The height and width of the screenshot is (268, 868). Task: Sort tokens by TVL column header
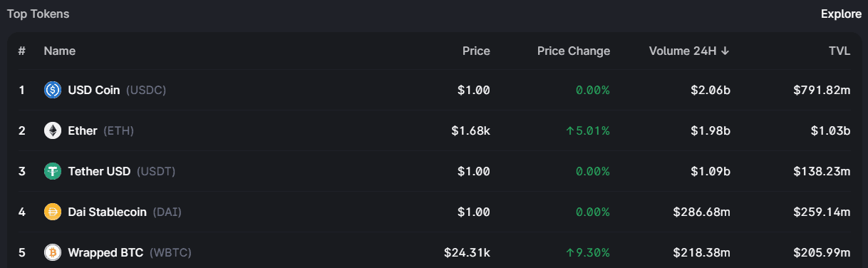tap(839, 51)
